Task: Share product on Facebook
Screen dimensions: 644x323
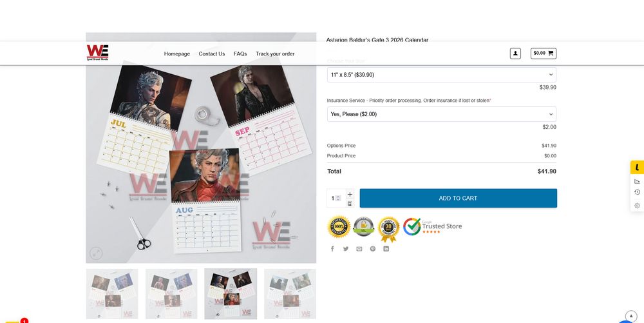Action: point(332,249)
